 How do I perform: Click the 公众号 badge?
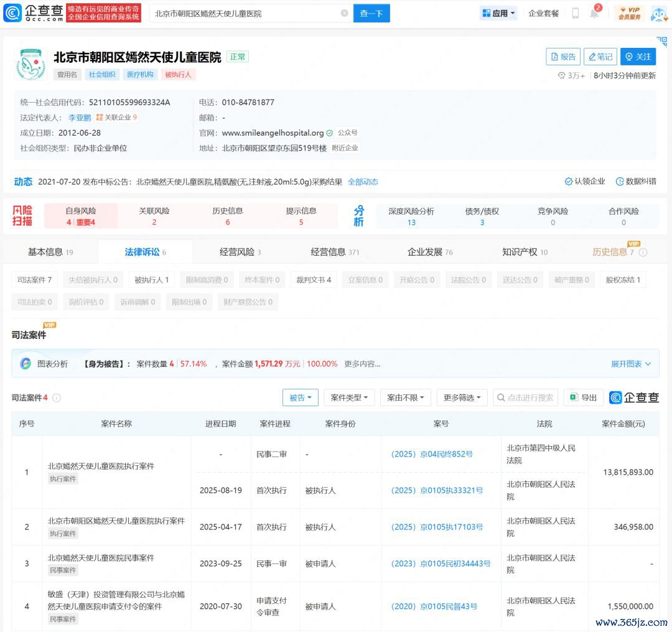tap(348, 133)
